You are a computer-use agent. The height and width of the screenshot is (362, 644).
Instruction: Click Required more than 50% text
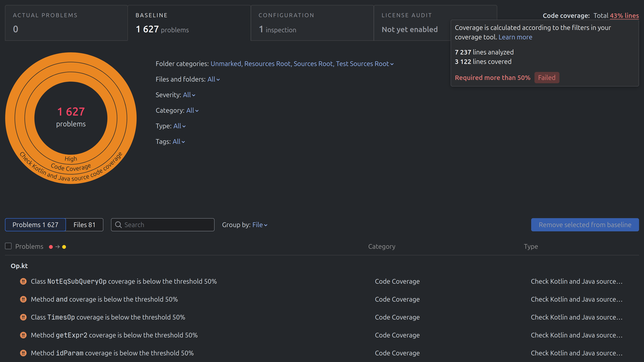point(493,78)
